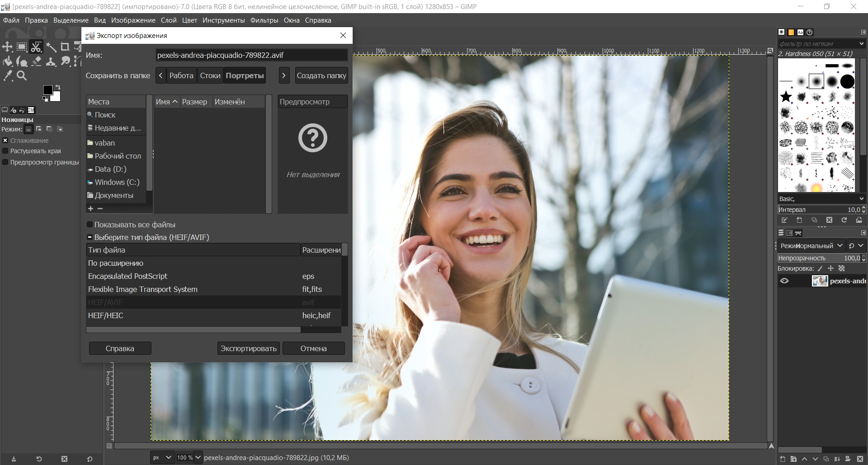Open Data (D:) drive in Places
The width and height of the screenshot is (868, 465).
(x=116, y=169)
